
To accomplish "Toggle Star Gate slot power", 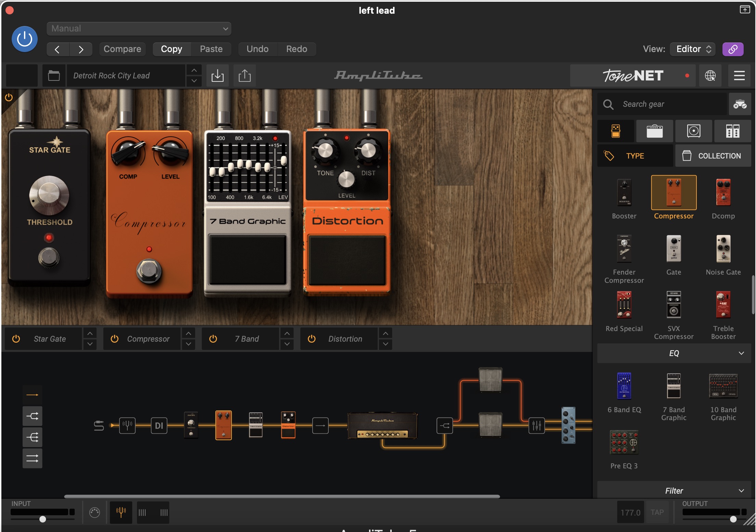I will (x=16, y=339).
